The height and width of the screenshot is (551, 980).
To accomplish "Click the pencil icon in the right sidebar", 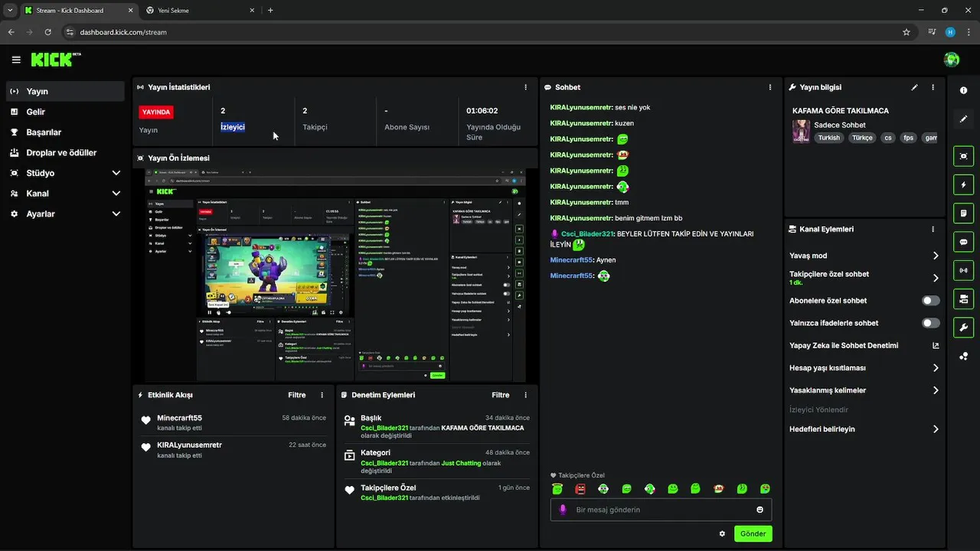I will click(x=963, y=119).
